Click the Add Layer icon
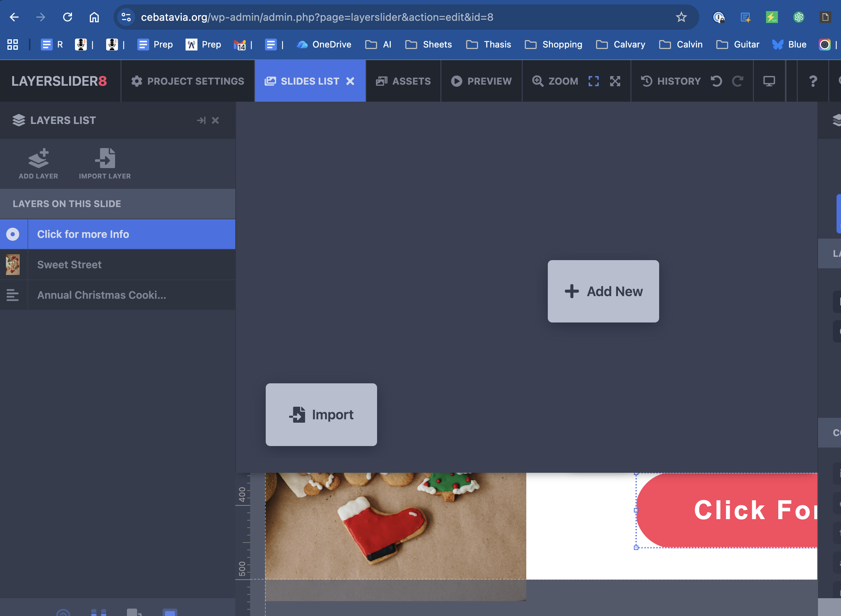This screenshot has height=616, width=841. [x=39, y=158]
